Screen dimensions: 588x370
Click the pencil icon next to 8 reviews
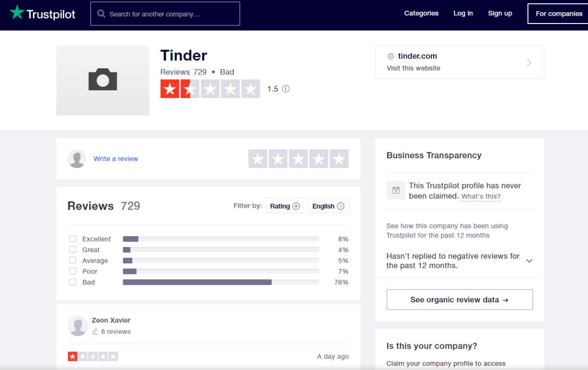click(95, 332)
